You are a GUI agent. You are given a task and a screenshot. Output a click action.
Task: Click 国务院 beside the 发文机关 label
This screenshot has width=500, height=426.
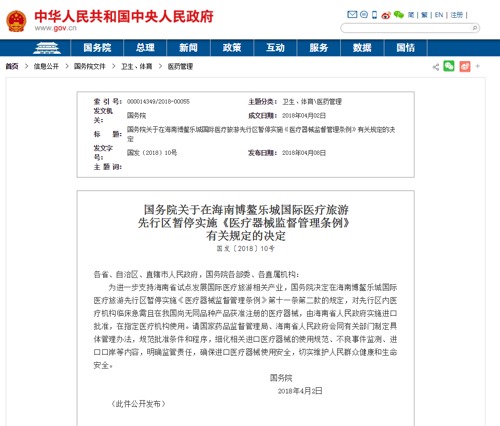[x=136, y=116]
